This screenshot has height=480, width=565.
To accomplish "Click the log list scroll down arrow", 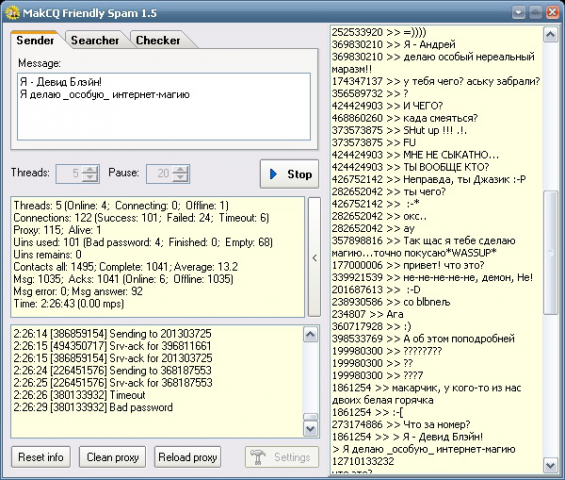I will (x=311, y=429).
